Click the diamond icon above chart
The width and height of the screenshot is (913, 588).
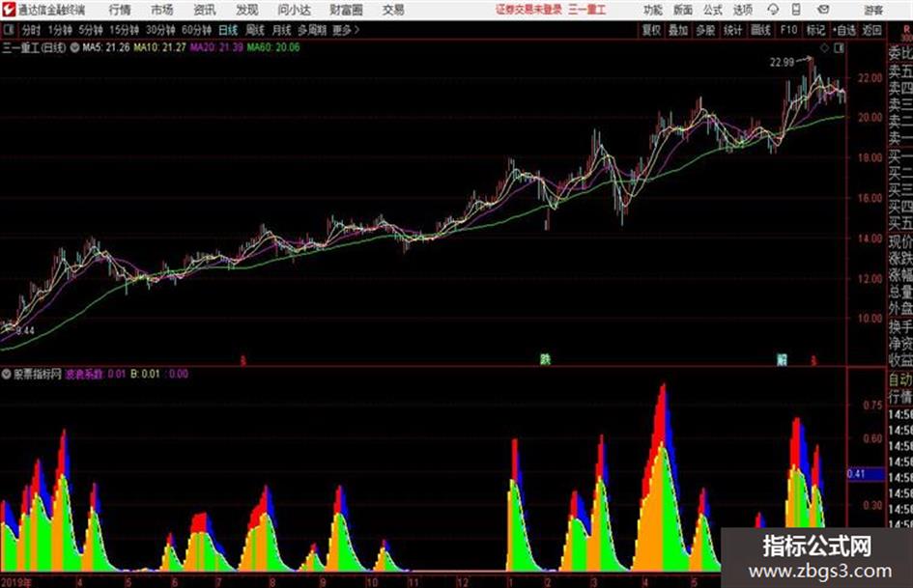[x=824, y=48]
